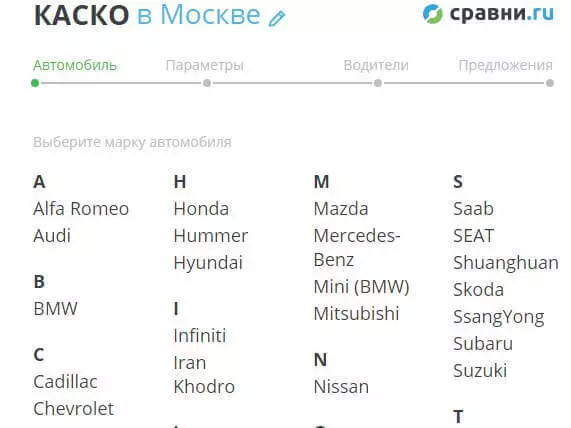Click the pencil edit icon next to Москве
The height and width of the screenshot is (428, 571).
point(277,19)
